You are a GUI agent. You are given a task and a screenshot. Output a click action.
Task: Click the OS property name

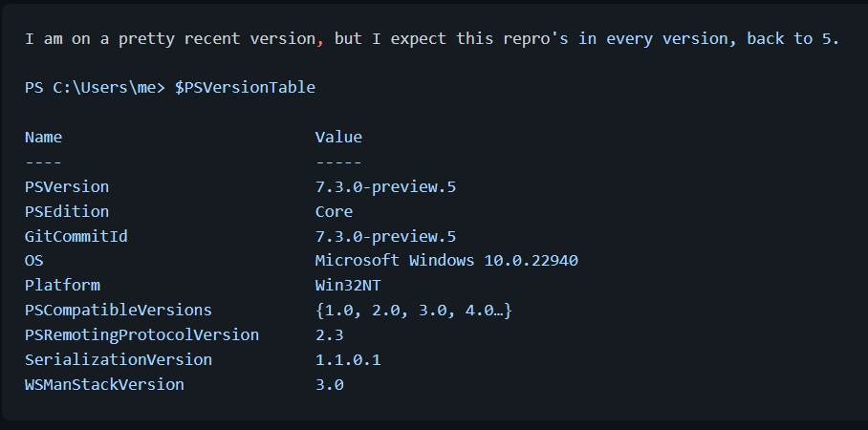[x=33, y=261]
